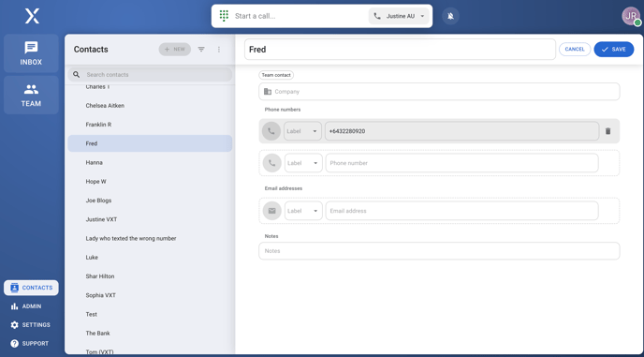Open the Label dropdown for +6432280920
Screen dimensions: 644x357
click(302, 131)
